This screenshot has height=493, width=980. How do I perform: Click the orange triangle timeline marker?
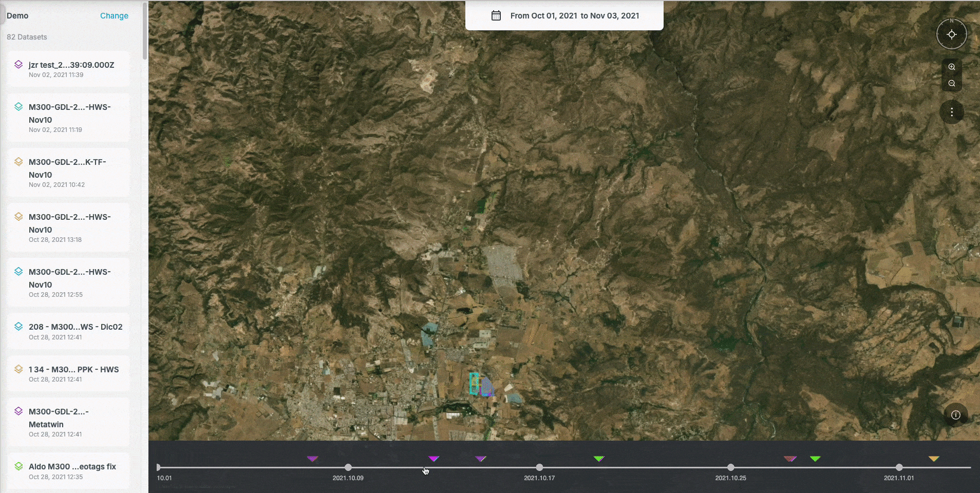coord(934,459)
